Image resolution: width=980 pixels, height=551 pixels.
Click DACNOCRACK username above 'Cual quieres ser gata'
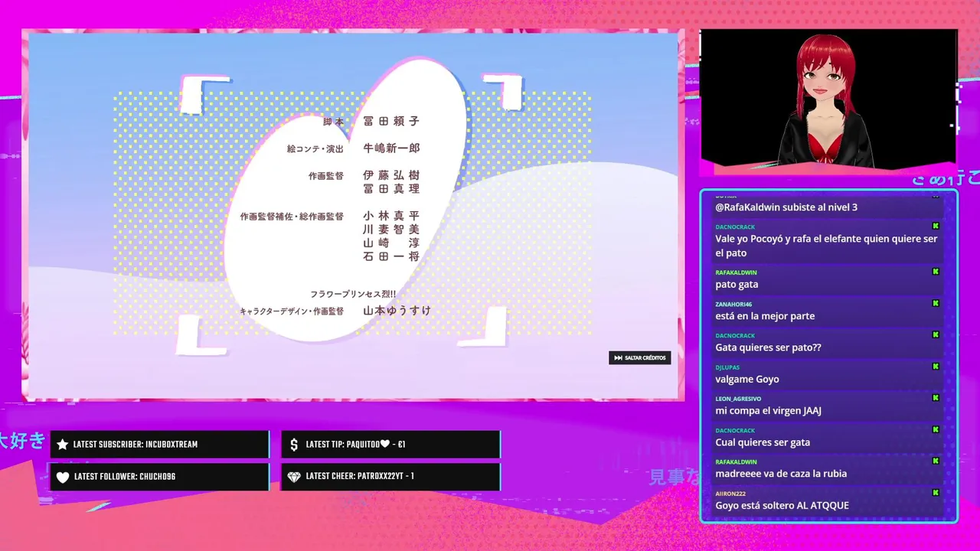click(x=735, y=431)
